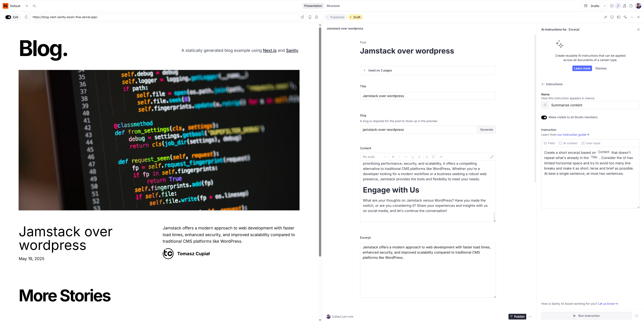Screen dimensions: 644x322
Task: Toggle italic formatting in Content editor
Action: 399,157
